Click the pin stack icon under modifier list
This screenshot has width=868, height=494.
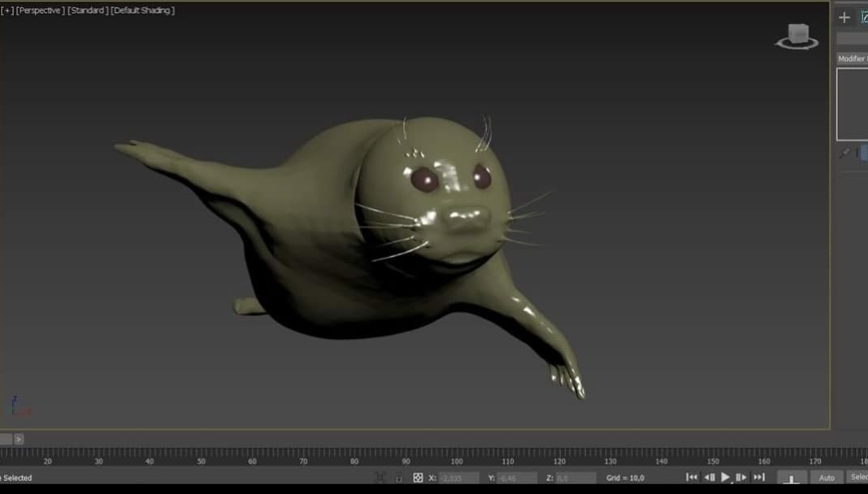(x=844, y=153)
